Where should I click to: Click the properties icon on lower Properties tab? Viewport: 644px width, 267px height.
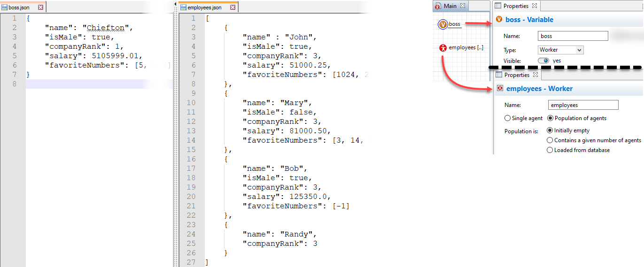point(498,75)
